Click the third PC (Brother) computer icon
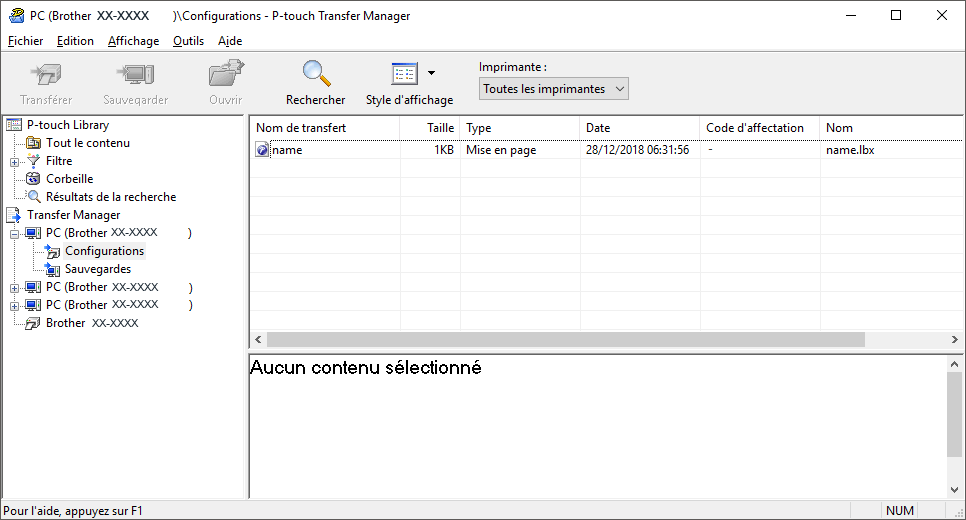This screenshot has height=520, width=966. coord(33,305)
